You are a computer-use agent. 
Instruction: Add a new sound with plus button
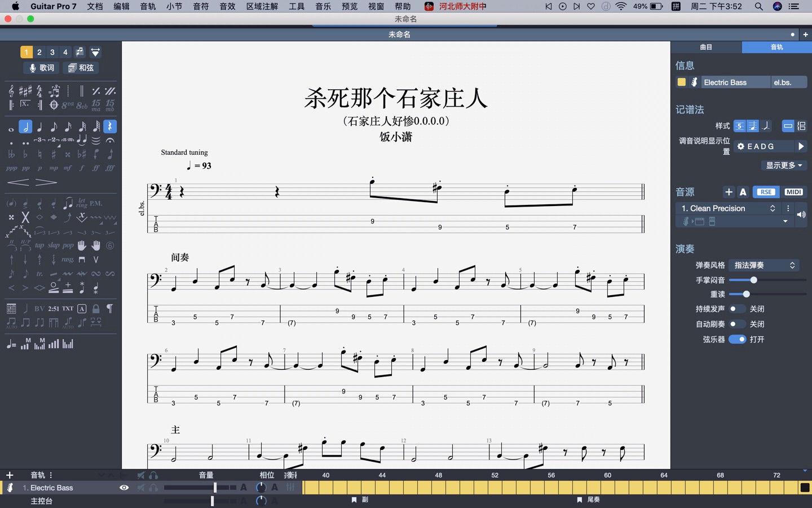click(x=729, y=192)
